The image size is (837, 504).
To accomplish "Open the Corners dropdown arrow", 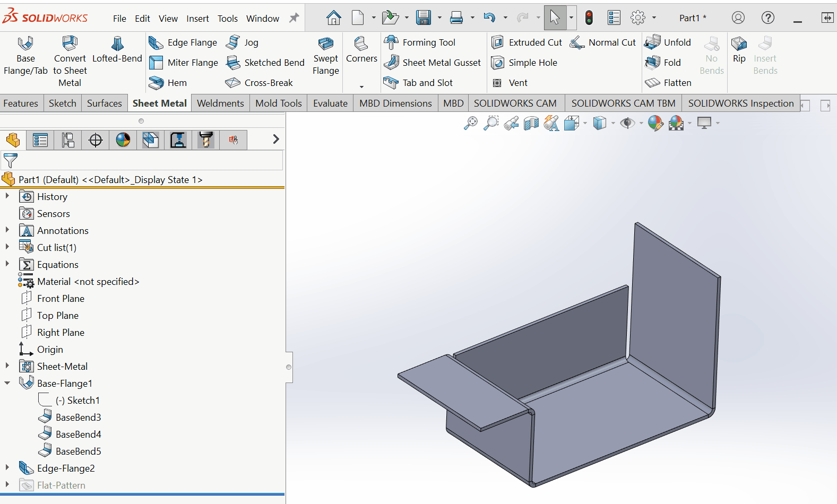I will tap(361, 86).
